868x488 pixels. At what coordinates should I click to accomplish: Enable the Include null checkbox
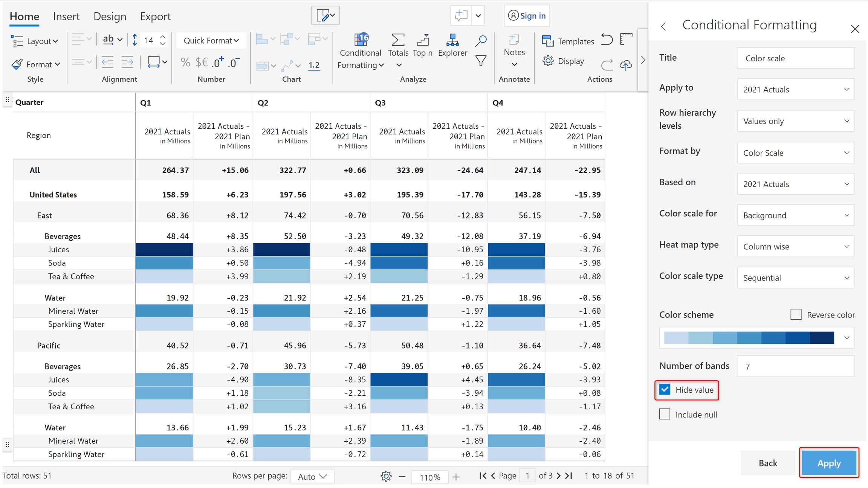[665, 414]
